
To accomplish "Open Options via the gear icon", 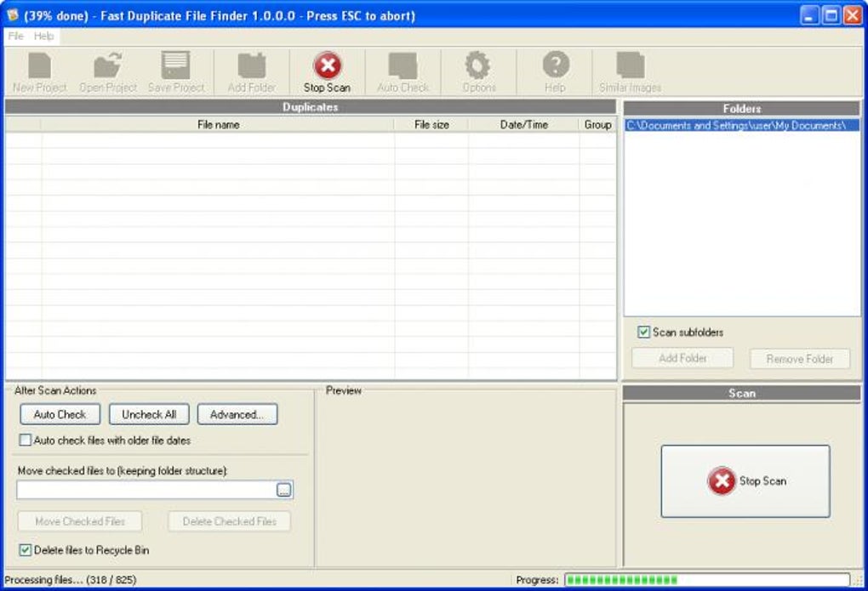I will [x=479, y=72].
